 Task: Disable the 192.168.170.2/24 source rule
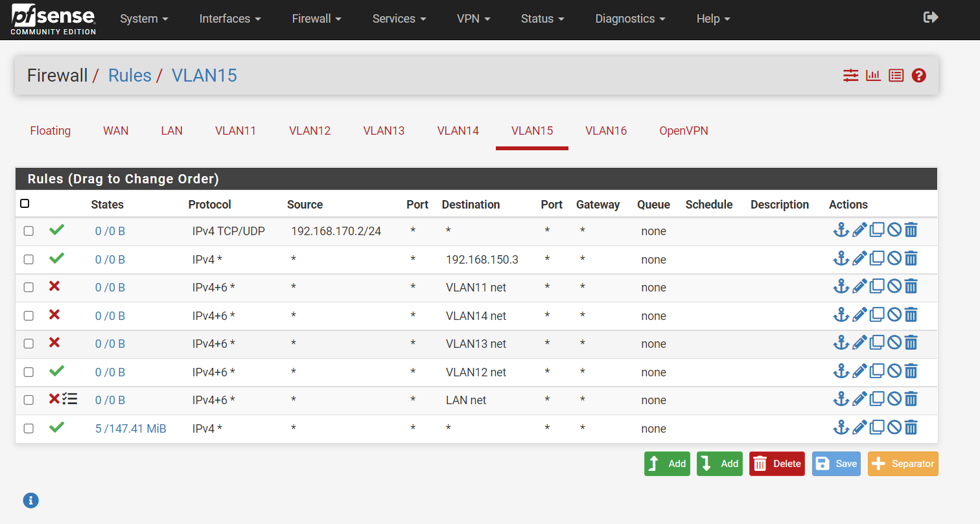coord(894,230)
